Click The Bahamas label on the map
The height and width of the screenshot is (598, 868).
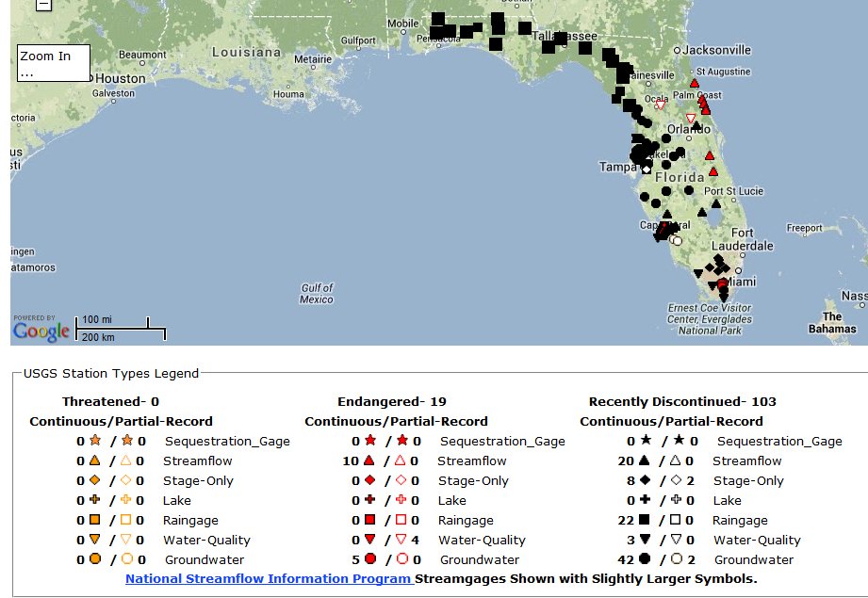[x=832, y=322]
